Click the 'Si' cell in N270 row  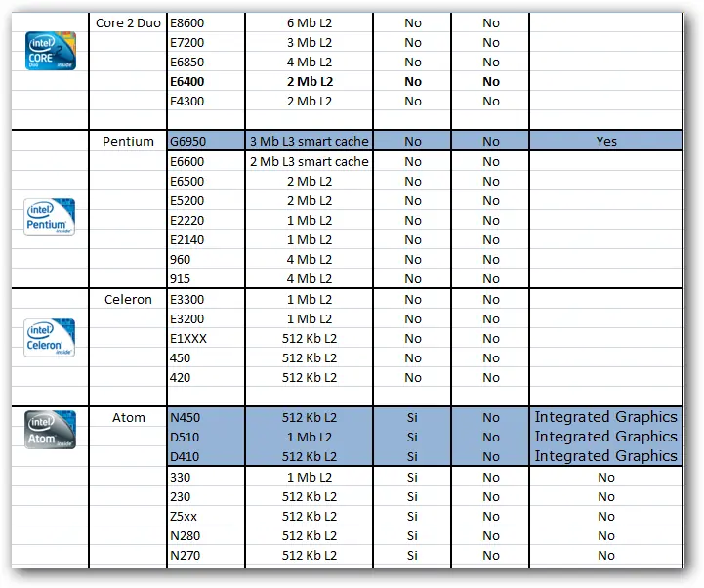(412, 555)
